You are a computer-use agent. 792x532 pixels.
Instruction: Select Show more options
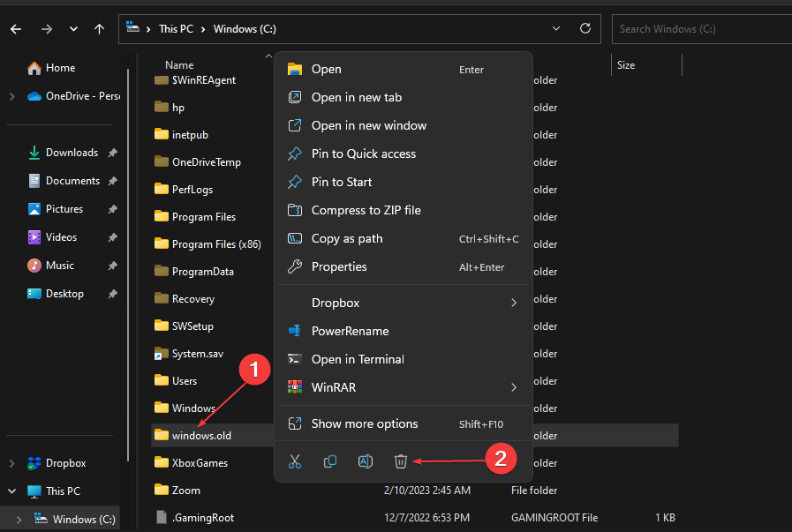pyautogui.click(x=364, y=423)
